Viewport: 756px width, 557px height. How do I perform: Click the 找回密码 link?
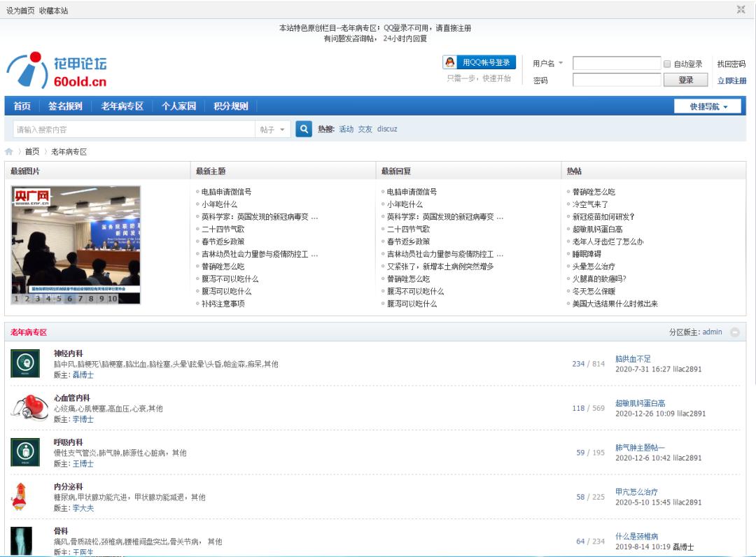click(731, 64)
